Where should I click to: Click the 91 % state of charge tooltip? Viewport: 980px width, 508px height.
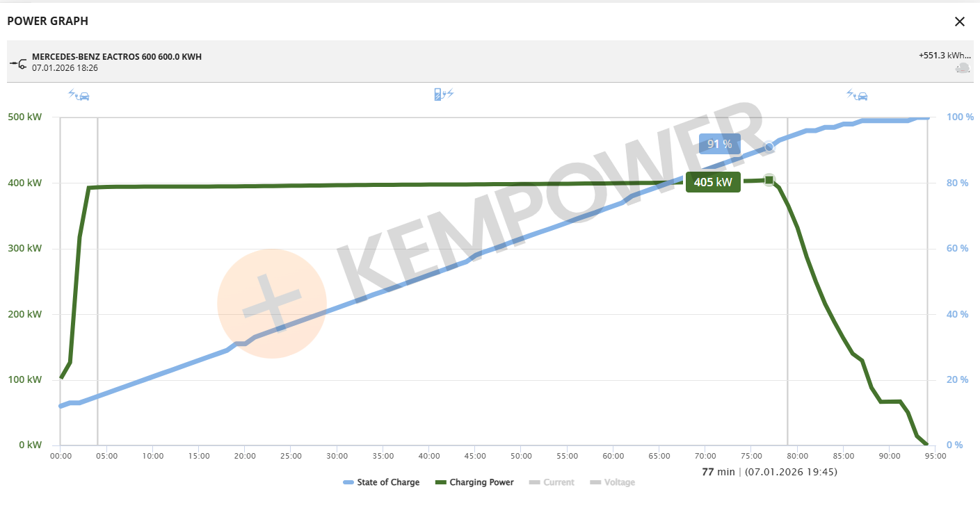click(719, 144)
